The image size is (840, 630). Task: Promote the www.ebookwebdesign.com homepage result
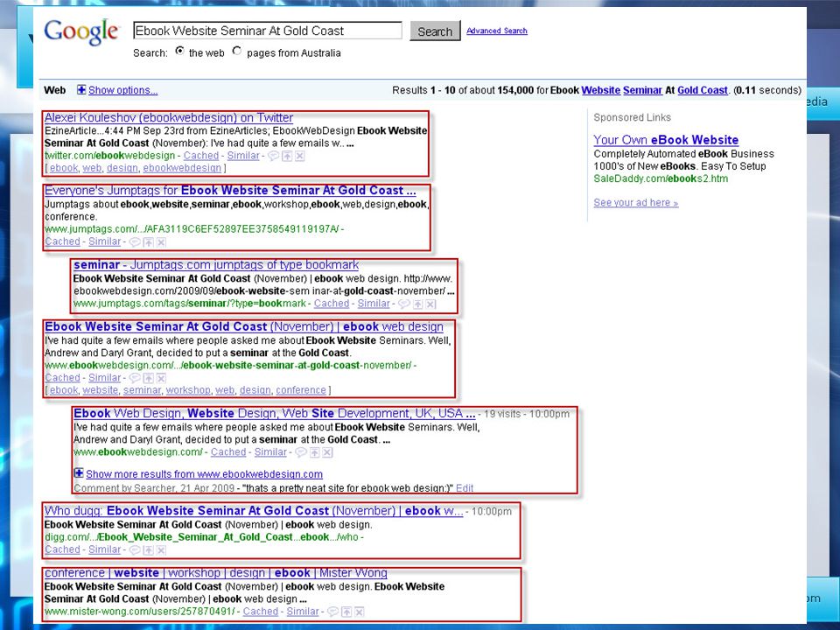314,452
